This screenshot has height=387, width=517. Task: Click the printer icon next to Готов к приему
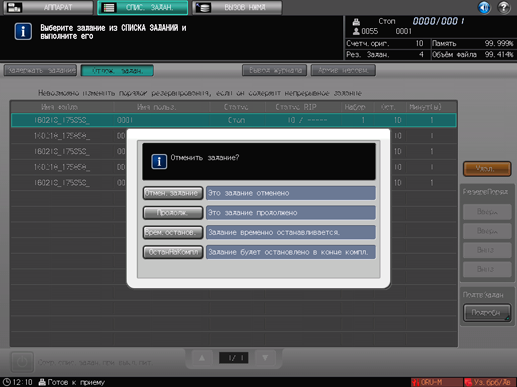point(42,382)
